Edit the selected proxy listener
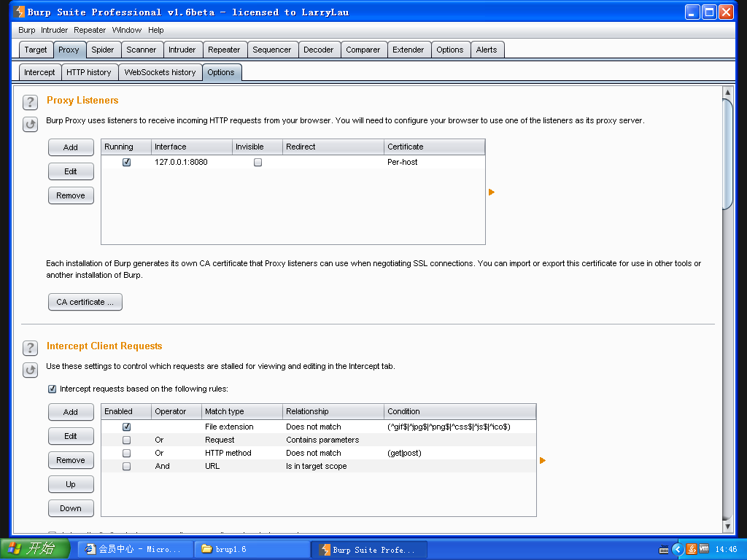747x560 pixels. pos(71,171)
